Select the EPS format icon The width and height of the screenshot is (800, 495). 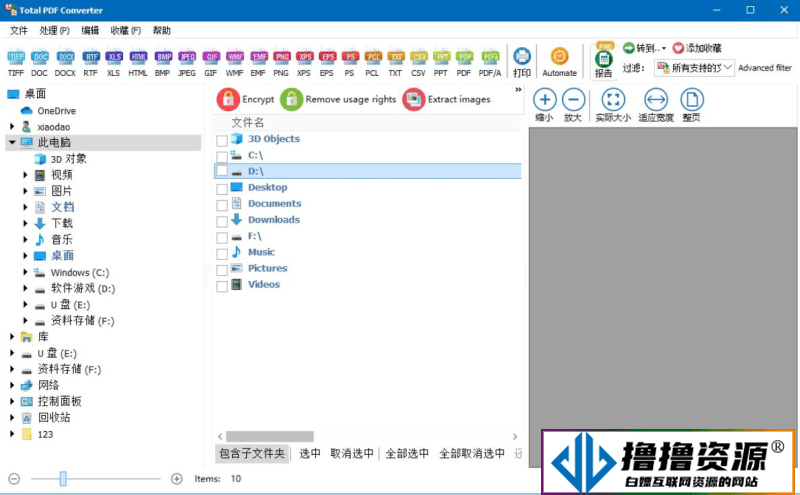[x=327, y=63]
